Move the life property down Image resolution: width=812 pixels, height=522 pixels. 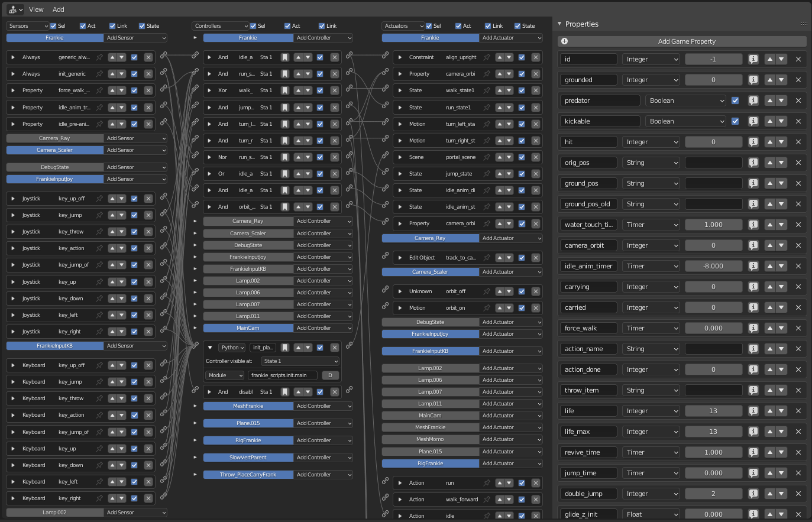tap(781, 411)
